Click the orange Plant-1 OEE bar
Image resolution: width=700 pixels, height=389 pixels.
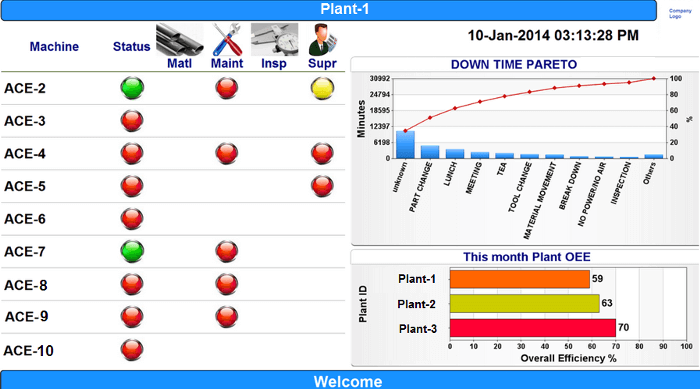[520, 279]
